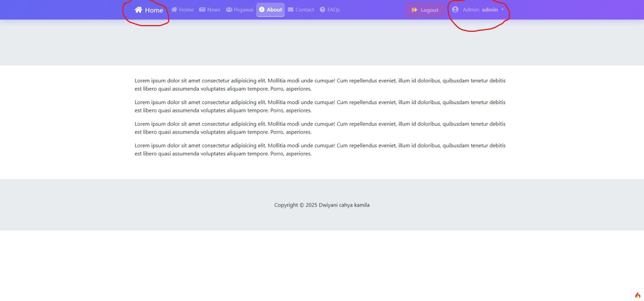Click the caret arrow after admin
This screenshot has height=301, width=644.
502,10
